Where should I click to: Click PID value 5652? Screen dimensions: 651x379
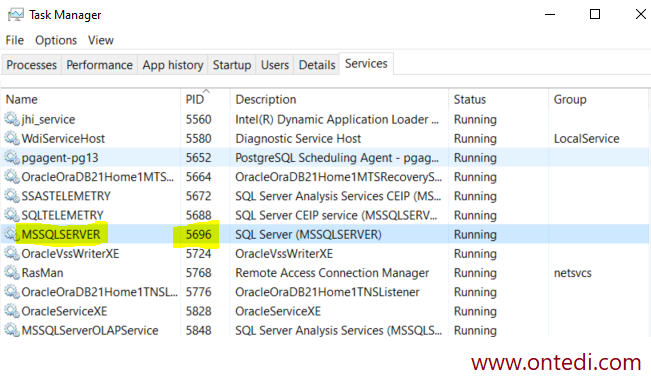coord(198,158)
